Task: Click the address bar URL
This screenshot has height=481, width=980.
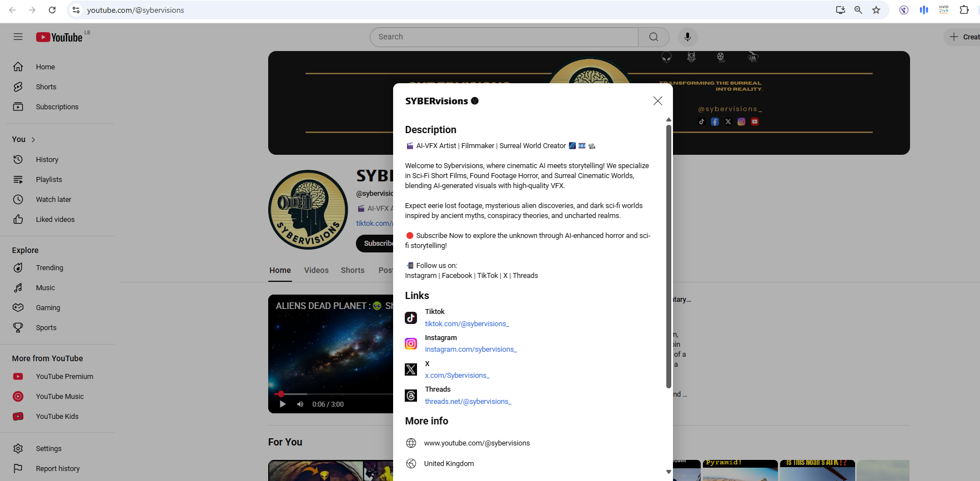Action: click(135, 10)
